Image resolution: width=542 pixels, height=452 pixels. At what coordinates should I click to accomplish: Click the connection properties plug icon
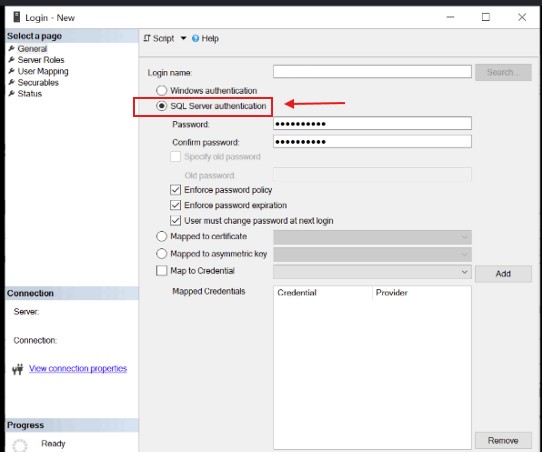[18, 369]
